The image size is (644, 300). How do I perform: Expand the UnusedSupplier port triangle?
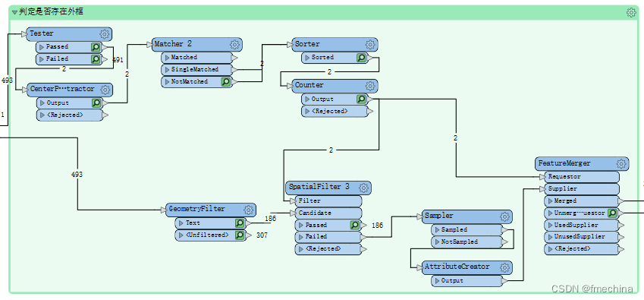(551, 237)
